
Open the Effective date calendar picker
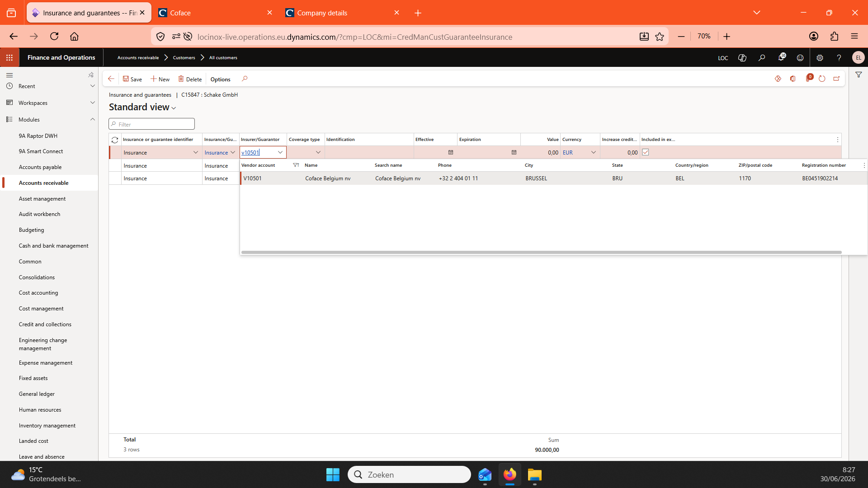(451, 152)
